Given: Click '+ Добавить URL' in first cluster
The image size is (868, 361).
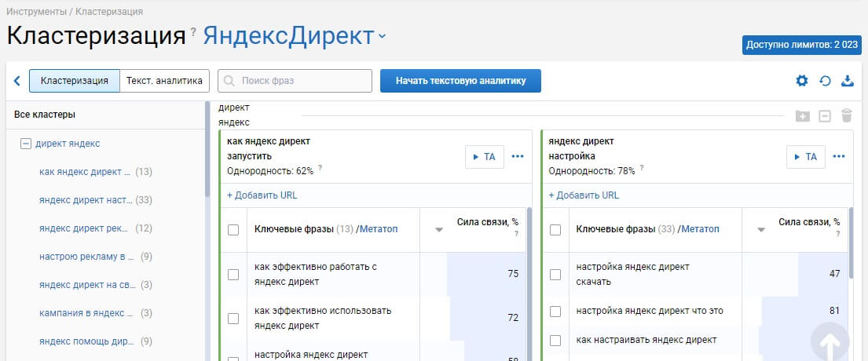Looking at the screenshot, I should pos(262,195).
